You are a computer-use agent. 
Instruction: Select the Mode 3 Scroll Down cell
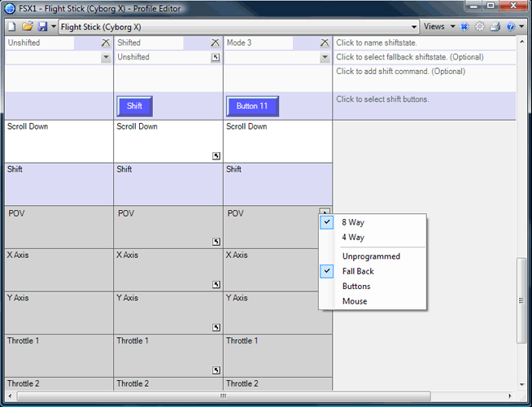point(278,141)
